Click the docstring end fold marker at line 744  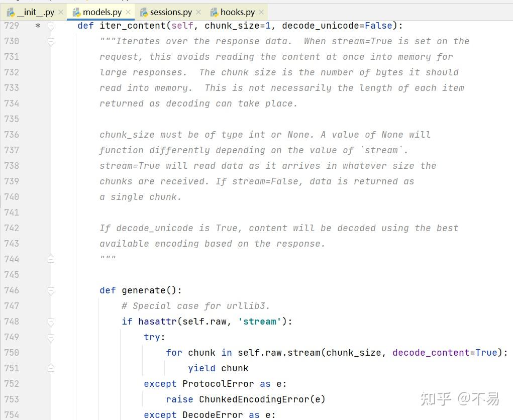(x=51, y=259)
